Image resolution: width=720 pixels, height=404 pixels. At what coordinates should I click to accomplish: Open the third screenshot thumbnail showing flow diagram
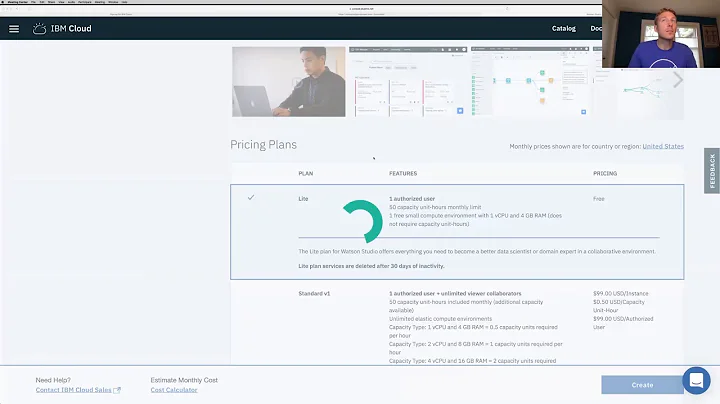[530, 82]
